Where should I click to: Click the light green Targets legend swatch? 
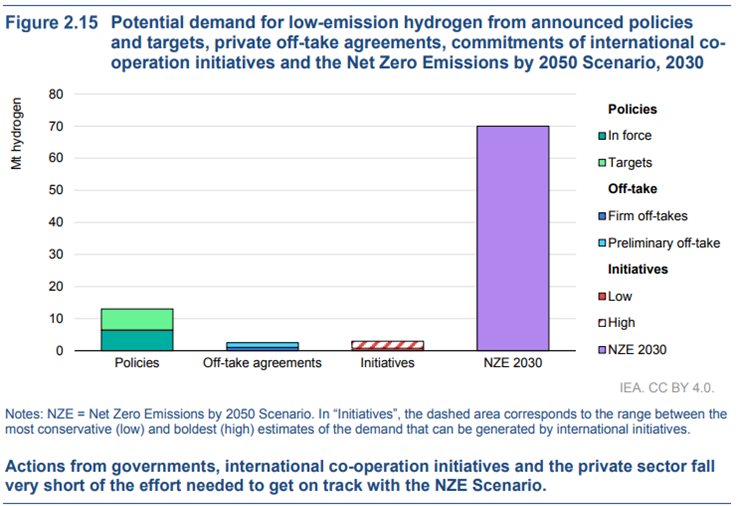click(602, 163)
